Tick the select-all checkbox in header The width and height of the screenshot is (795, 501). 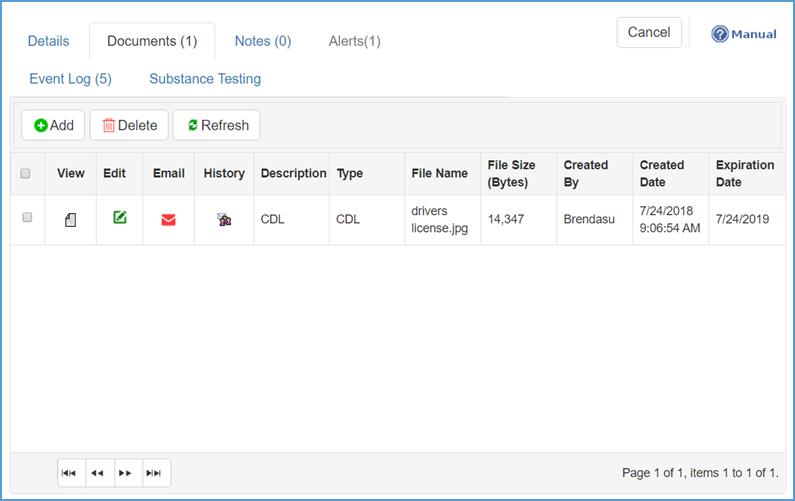(x=26, y=173)
